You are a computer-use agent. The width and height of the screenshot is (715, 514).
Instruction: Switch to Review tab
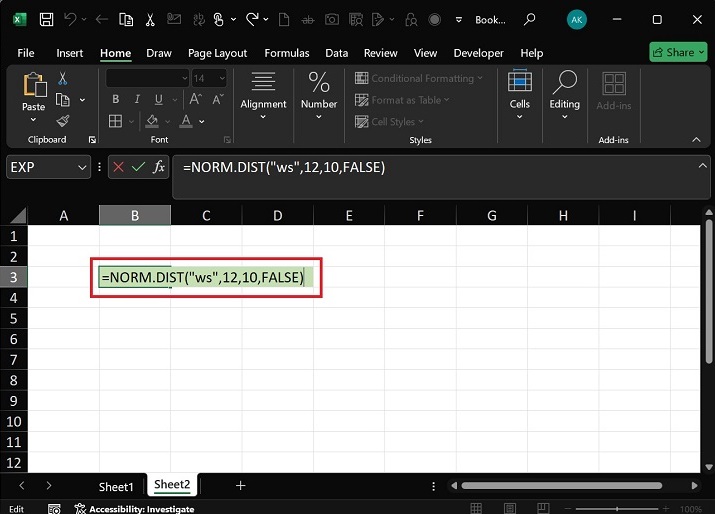[380, 53]
